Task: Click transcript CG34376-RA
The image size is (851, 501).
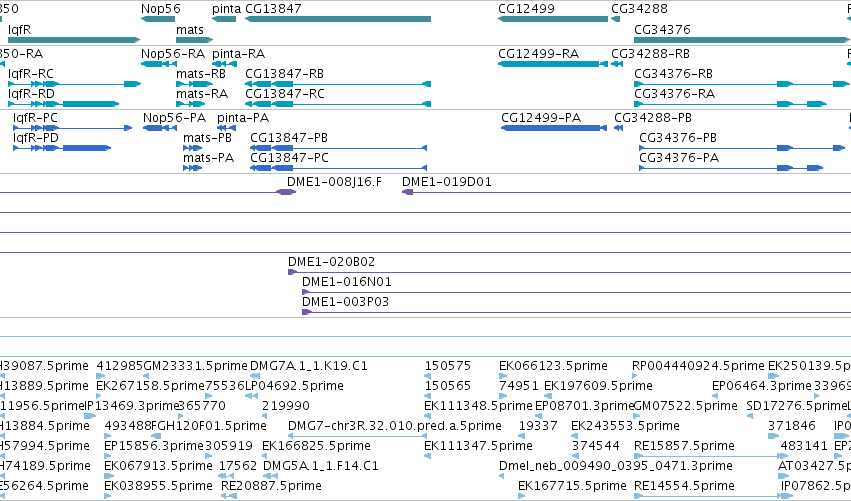Action: tap(731, 104)
